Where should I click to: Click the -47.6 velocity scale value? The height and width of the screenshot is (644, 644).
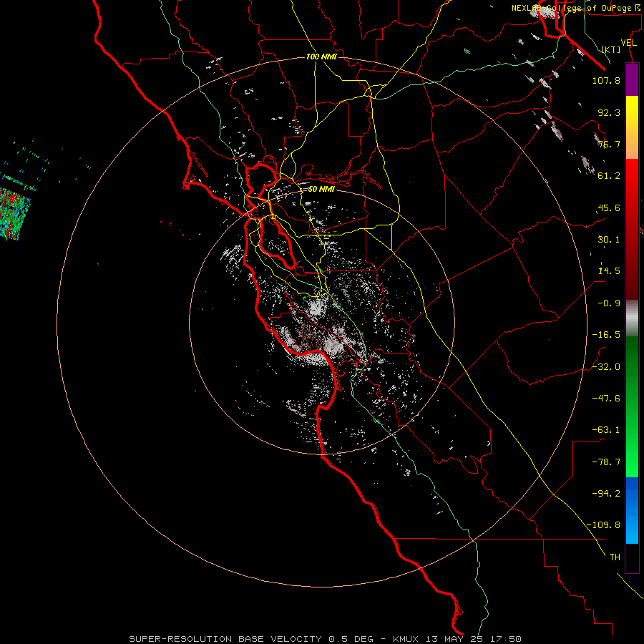(606, 399)
